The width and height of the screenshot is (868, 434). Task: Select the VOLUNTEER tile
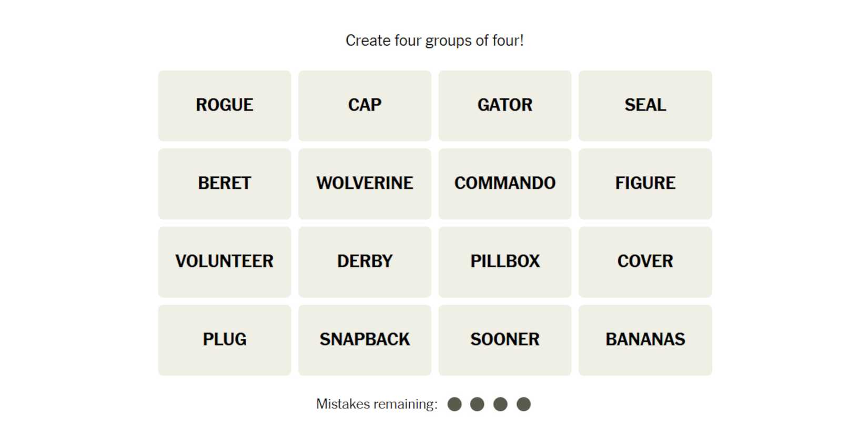[225, 262]
